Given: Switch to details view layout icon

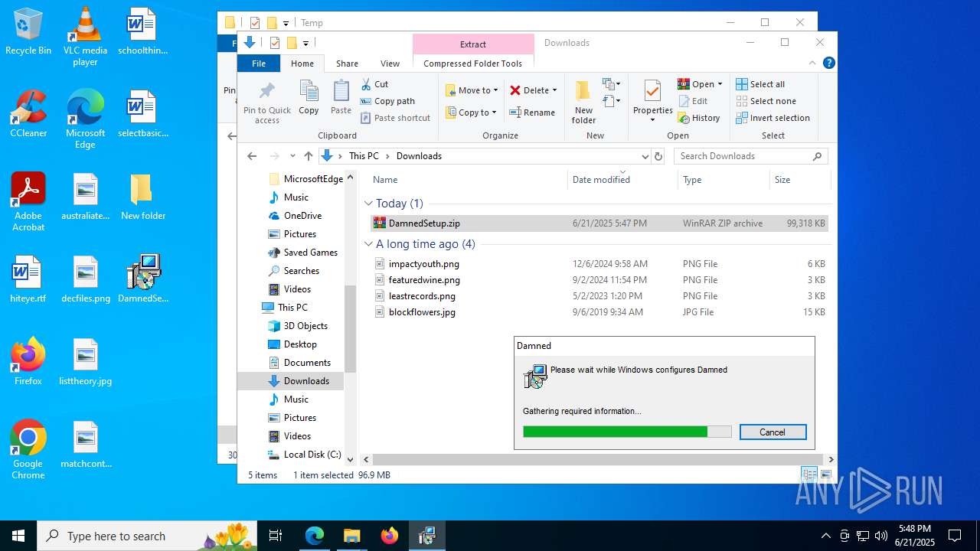Looking at the screenshot, I should point(809,474).
